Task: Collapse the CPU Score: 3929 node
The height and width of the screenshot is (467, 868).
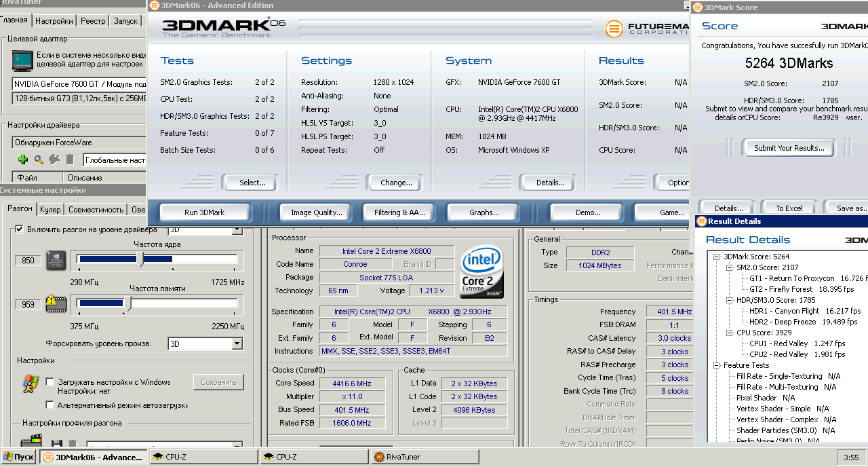Action: tap(730, 333)
